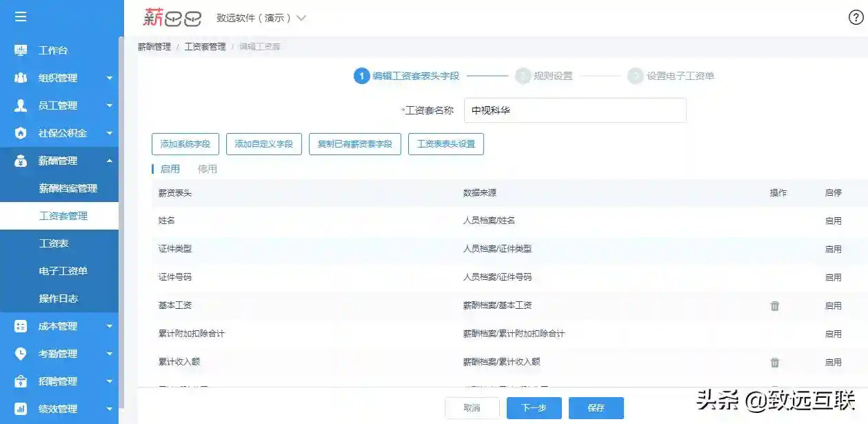Switch to the 停用 tab
868x424 pixels.
click(207, 169)
